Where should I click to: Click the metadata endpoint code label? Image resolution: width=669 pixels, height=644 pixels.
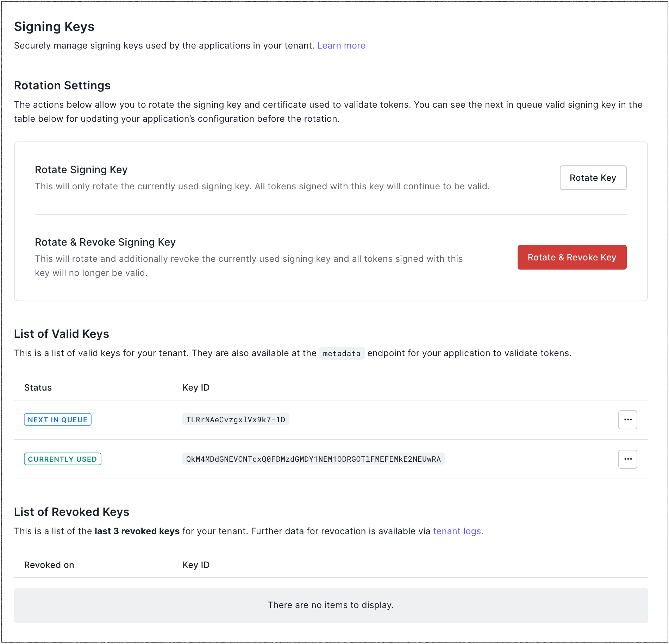point(342,353)
